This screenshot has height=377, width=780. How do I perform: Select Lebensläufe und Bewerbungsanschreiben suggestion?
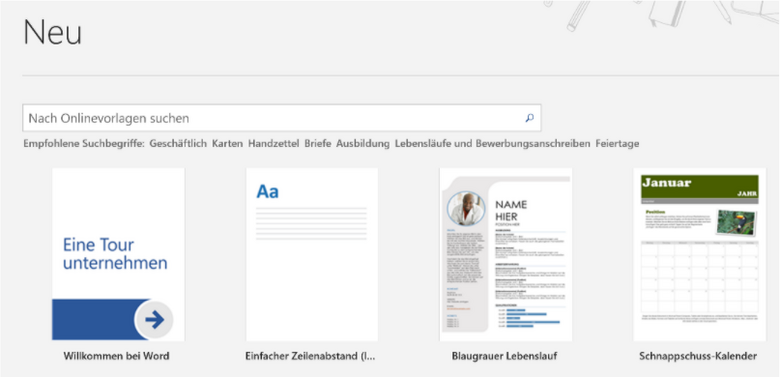tap(492, 144)
